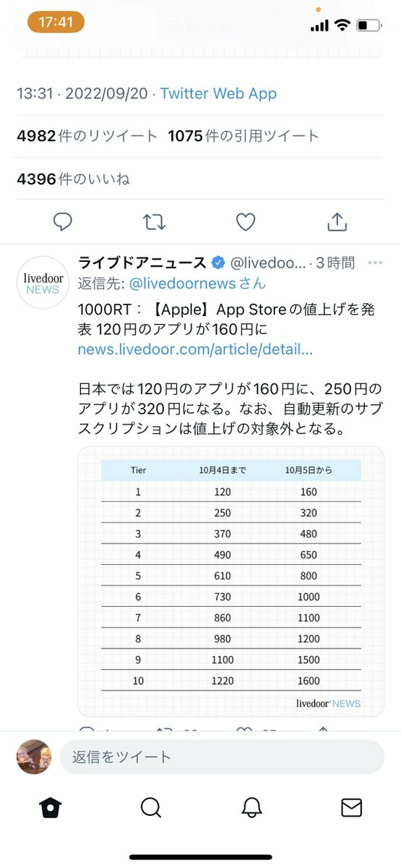Tap the 返信をツイート reply input field

(222, 757)
